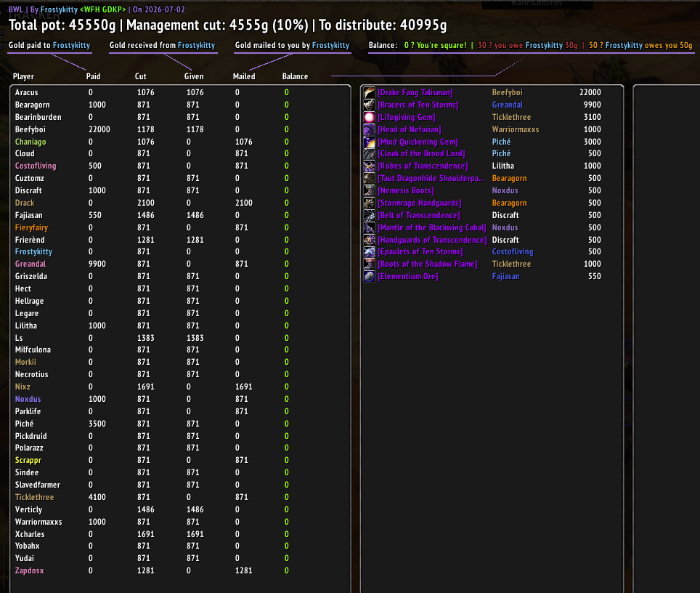Open the [Lifegiving Gem] item link
700x593 pixels.
pyautogui.click(x=406, y=117)
